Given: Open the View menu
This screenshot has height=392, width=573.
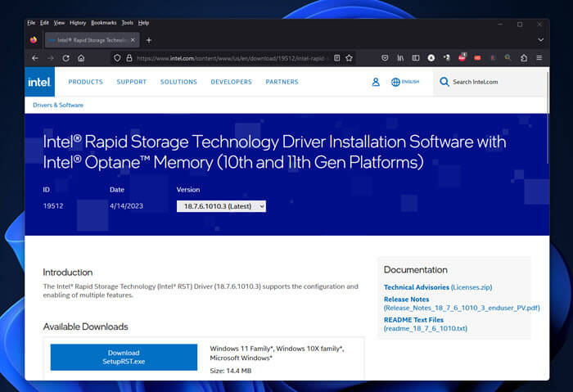Looking at the screenshot, I should coord(59,23).
